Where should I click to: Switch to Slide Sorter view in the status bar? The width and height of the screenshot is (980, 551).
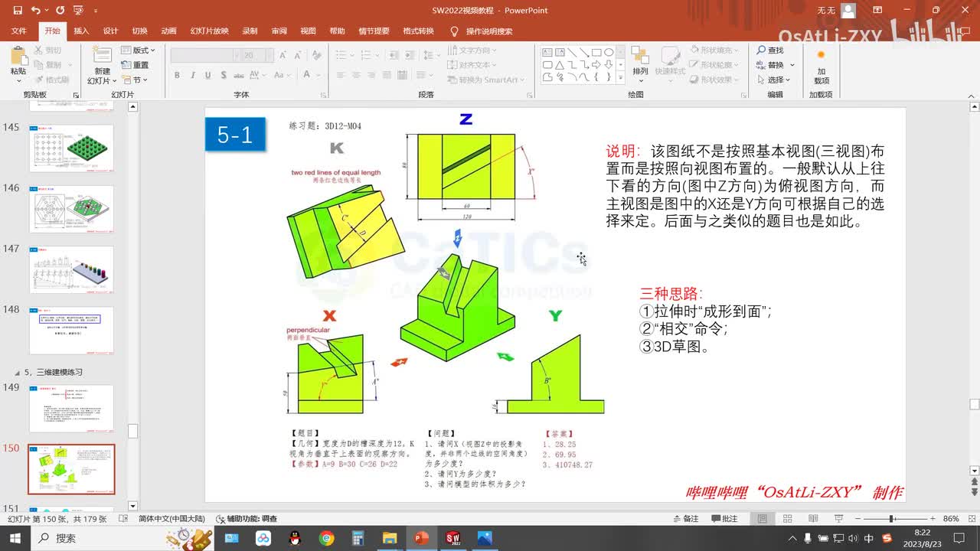coord(786,518)
